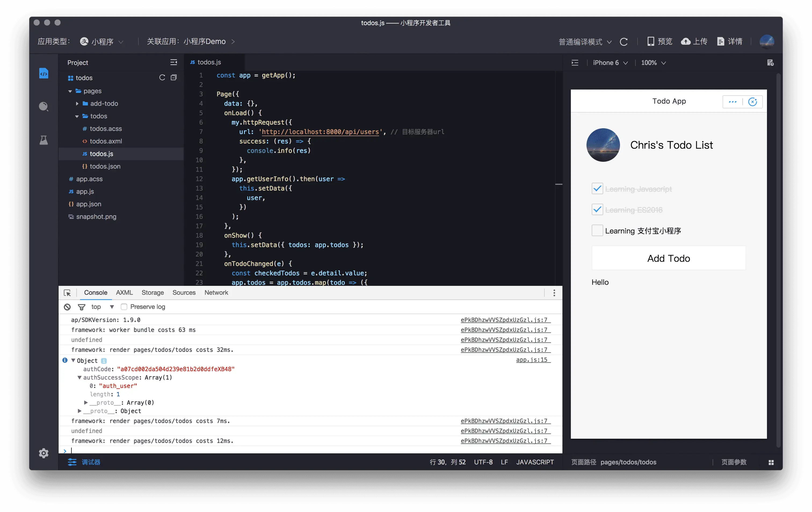Open the flask test panel icon
The height and width of the screenshot is (512, 812).
coord(44,140)
